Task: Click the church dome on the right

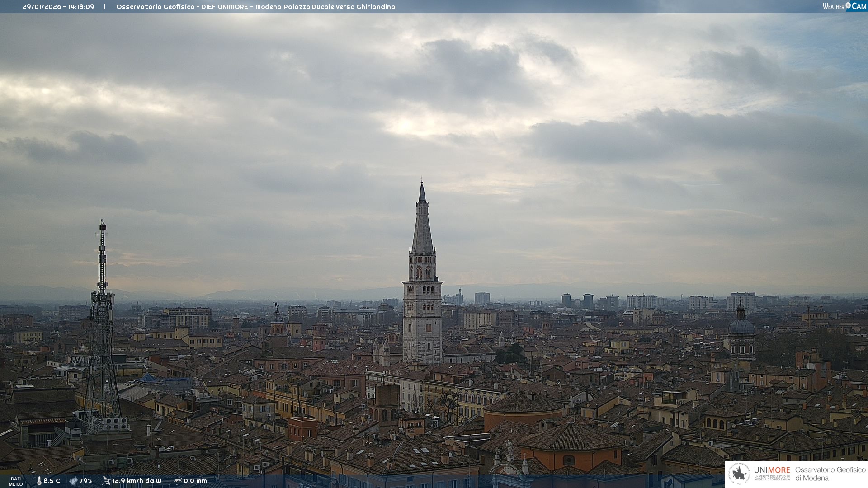Action: coord(741,325)
